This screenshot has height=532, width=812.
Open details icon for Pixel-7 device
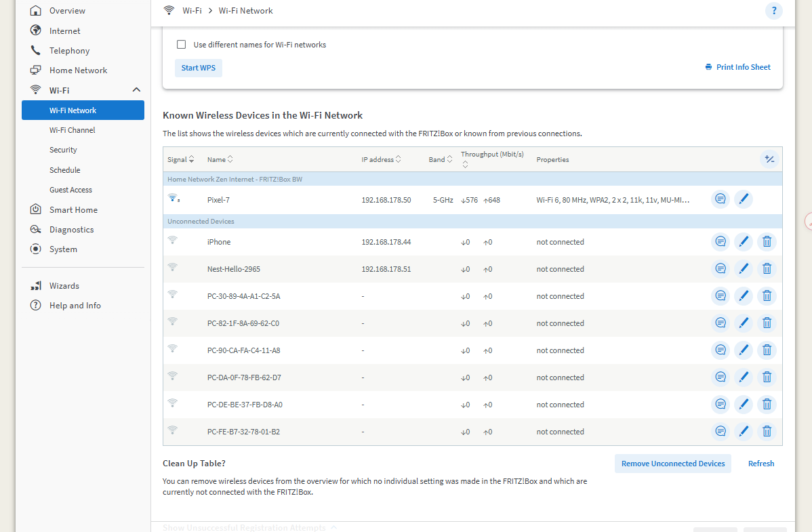(x=720, y=199)
